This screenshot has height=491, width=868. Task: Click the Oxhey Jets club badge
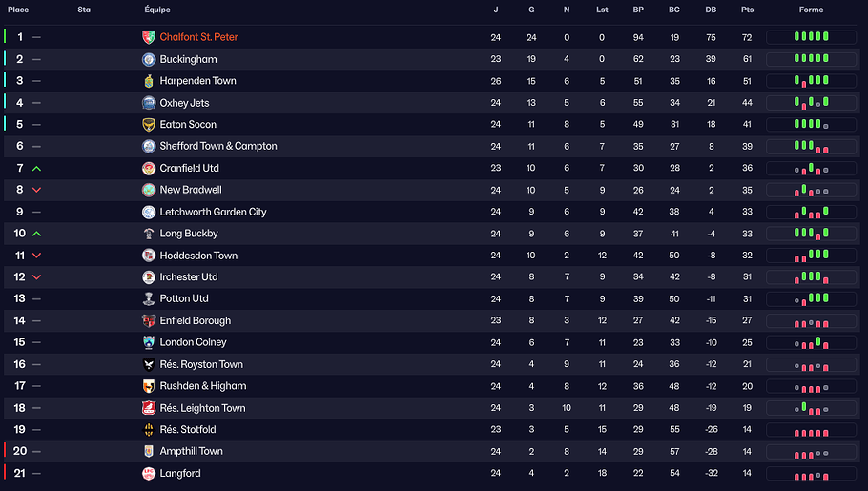(148, 103)
